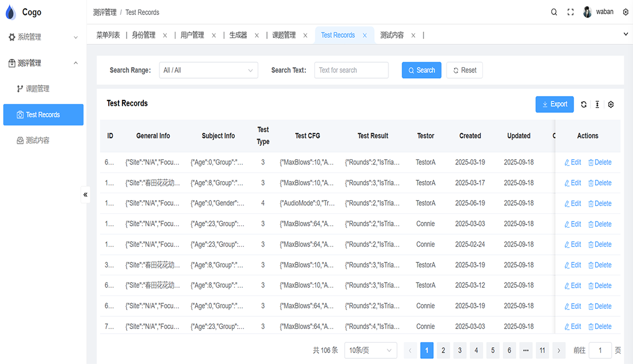Expand the 系统管理 sidebar menu
633x364 pixels.
(43, 37)
